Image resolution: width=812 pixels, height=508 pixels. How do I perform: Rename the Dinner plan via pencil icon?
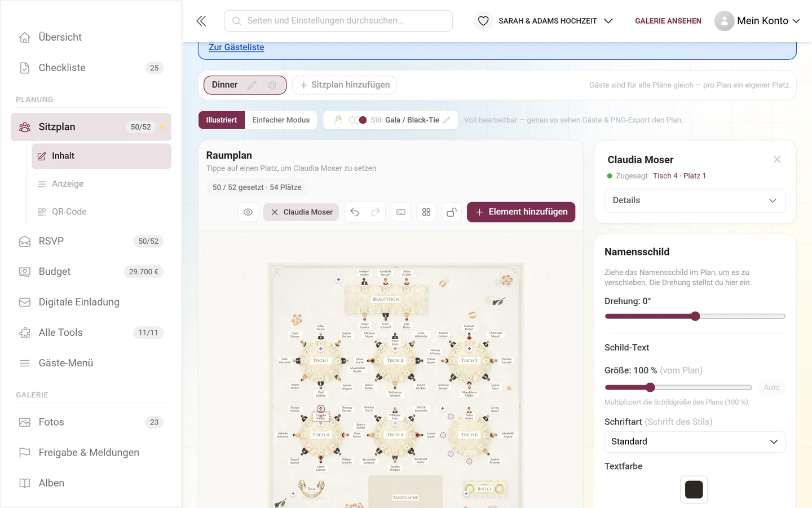(252, 85)
